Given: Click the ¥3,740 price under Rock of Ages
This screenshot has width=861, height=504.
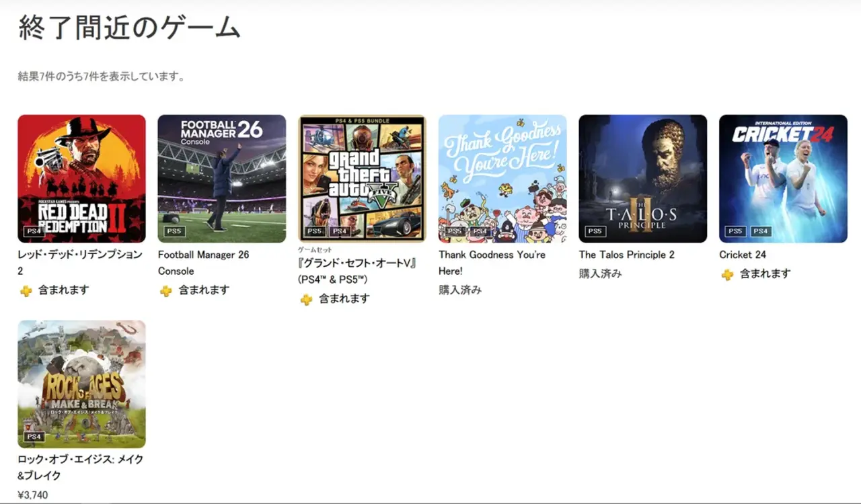Looking at the screenshot, I should coord(33,495).
